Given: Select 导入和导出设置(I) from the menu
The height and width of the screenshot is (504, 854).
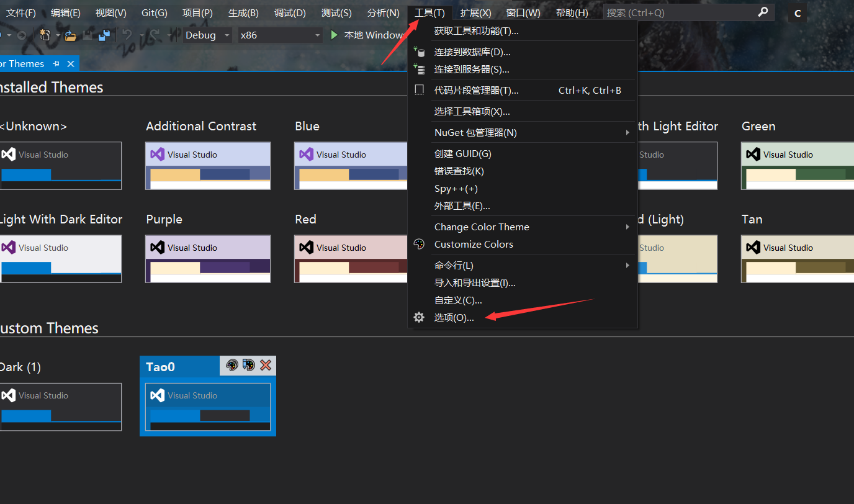Looking at the screenshot, I should tap(475, 282).
